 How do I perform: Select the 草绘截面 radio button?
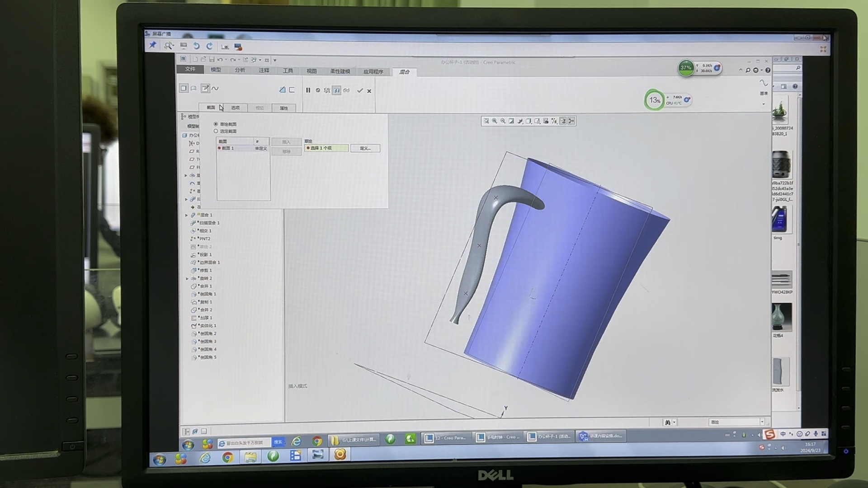pos(216,124)
